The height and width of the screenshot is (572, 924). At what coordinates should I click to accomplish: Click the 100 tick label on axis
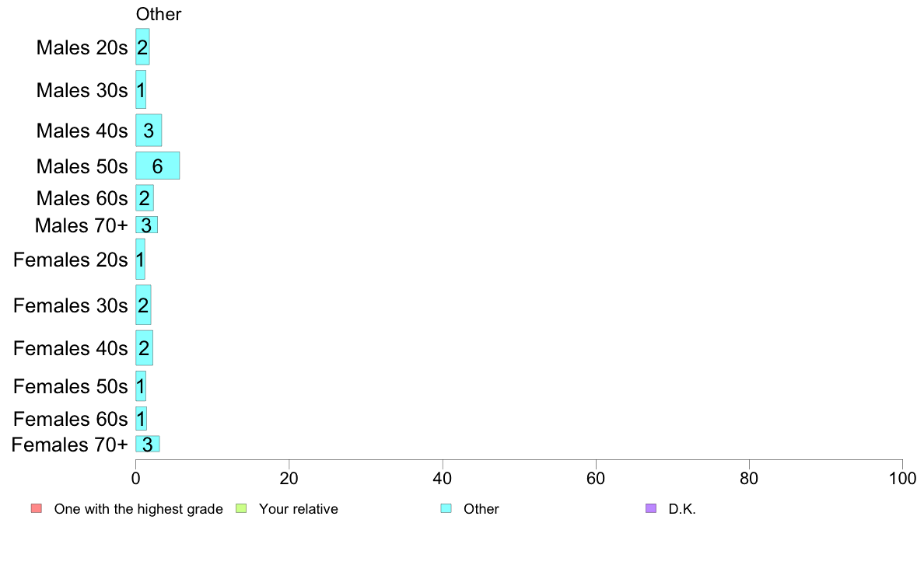click(902, 478)
